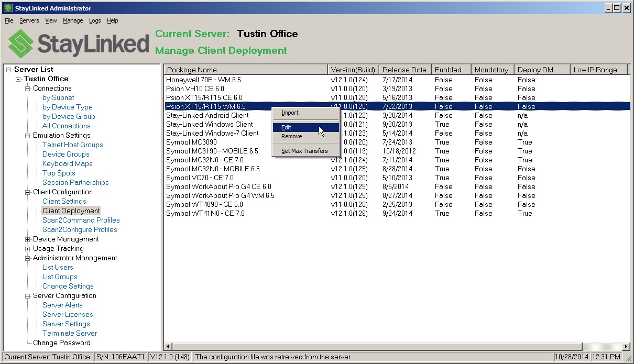Viewport: 634px width, 364px height.
Task: Choose Set Max Transfers from the context menu
Action: (x=304, y=150)
